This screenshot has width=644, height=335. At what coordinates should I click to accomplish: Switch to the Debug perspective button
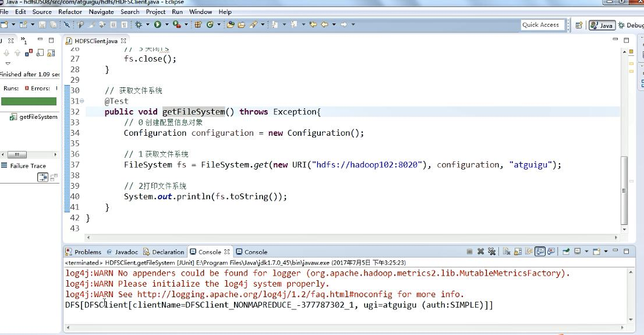[631, 25]
